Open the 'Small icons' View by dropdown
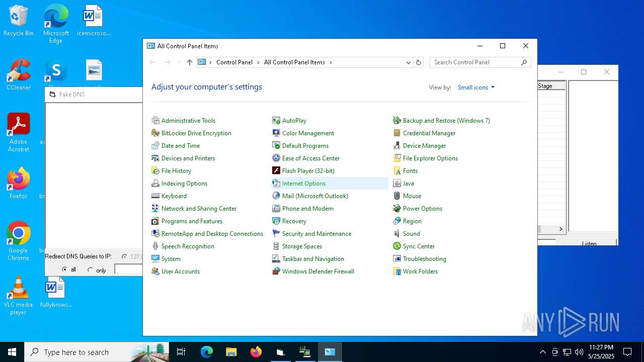 [x=476, y=87]
